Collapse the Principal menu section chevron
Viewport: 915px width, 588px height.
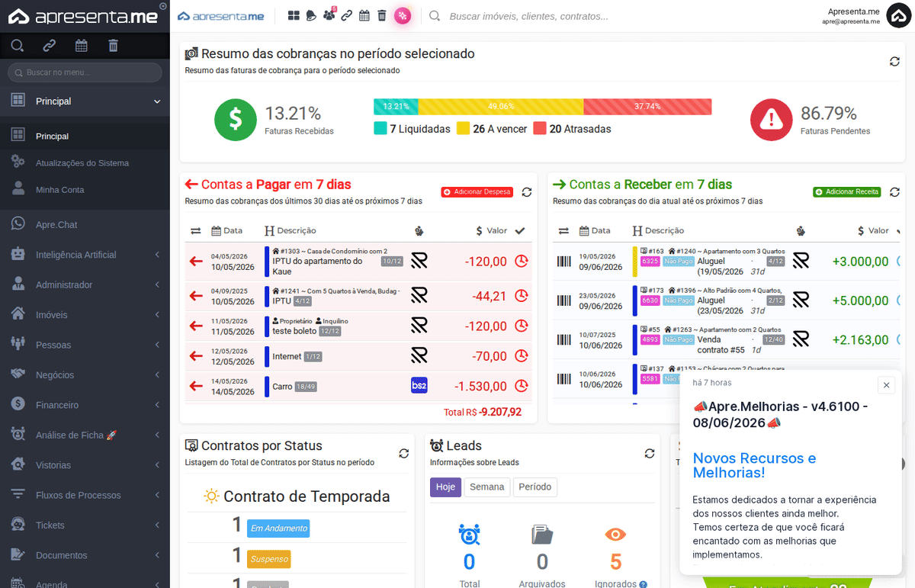click(157, 101)
